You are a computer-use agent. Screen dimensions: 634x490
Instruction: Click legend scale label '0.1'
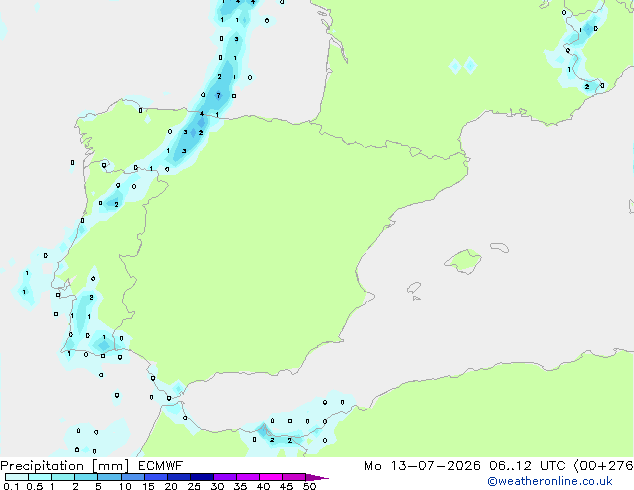(11, 486)
